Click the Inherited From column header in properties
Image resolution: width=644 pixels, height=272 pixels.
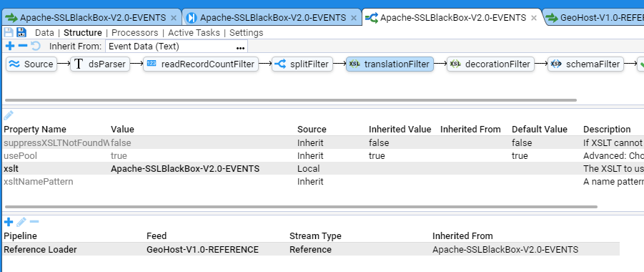[470, 130]
